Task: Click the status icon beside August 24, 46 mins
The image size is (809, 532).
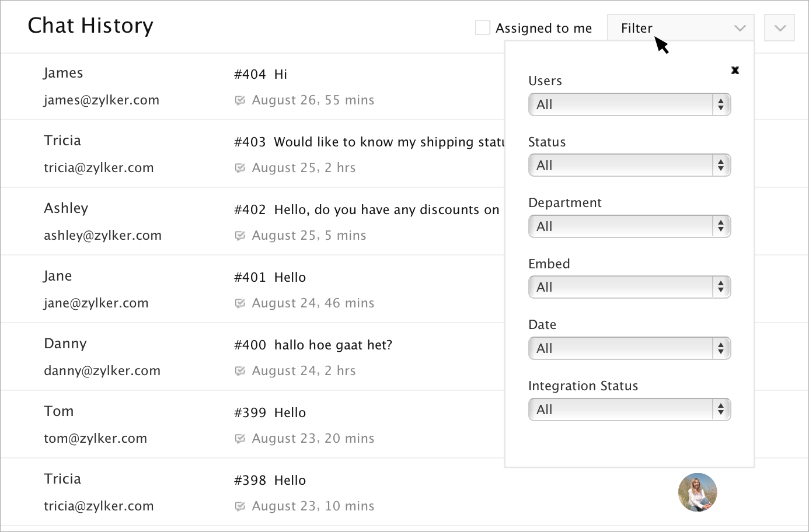Action: [239, 303]
